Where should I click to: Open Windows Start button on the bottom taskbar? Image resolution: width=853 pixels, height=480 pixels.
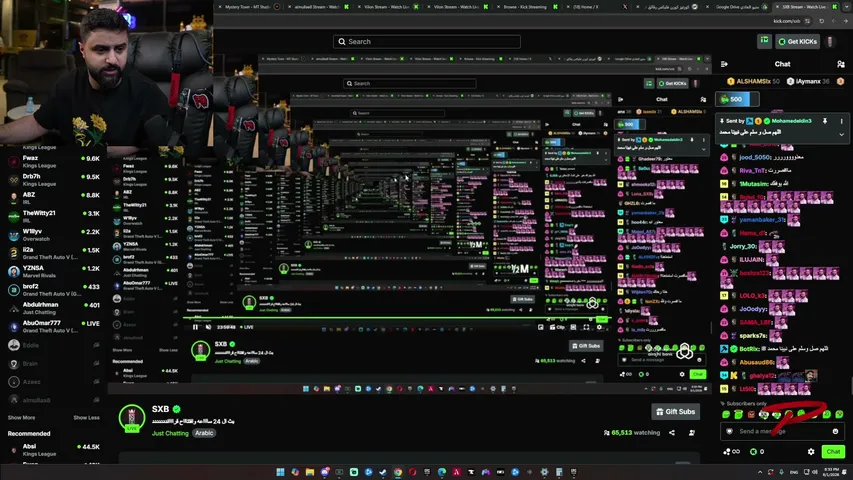[x=280, y=472]
